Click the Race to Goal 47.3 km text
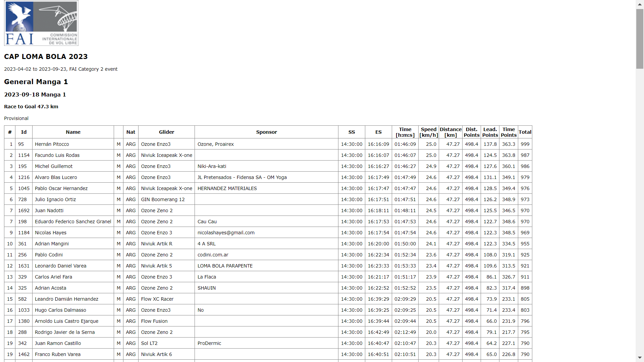 click(31, 107)
